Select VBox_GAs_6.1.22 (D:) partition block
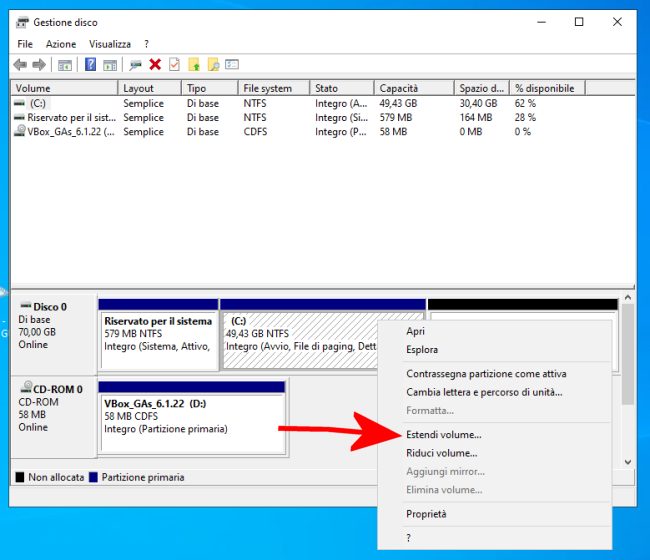This screenshot has width=650, height=560. [x=192, y=416]
